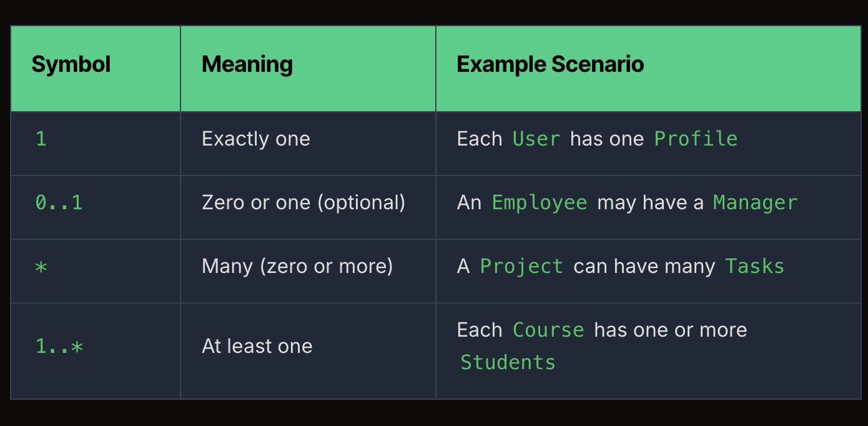The height and width of the screenshot is (426, 868).
Task: Click the Project code term
Action: click(521, 267)
